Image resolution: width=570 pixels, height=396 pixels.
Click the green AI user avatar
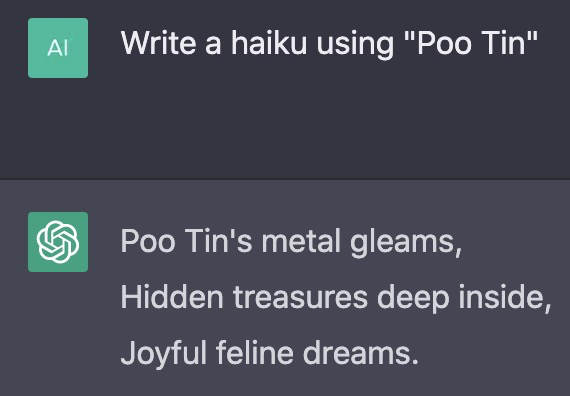click(58, 48)
